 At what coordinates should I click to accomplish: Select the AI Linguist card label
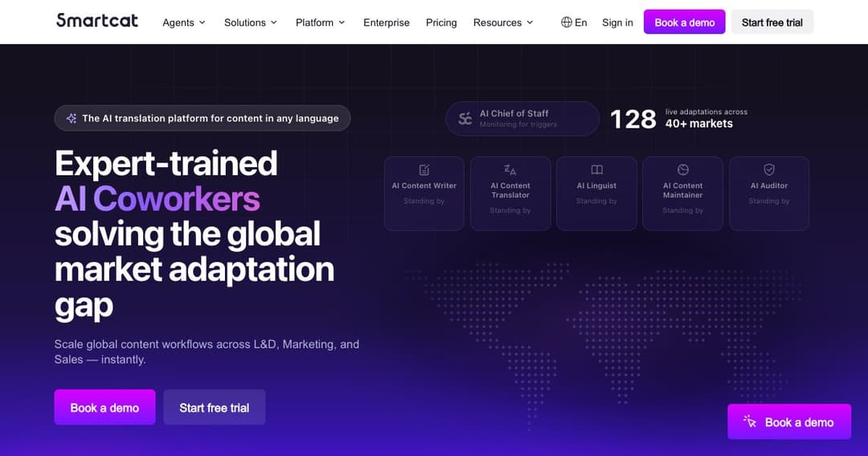click(x=596, y=186)
